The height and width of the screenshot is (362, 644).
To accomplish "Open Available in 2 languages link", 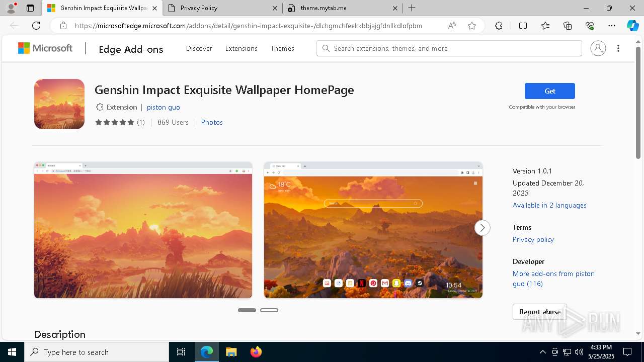I will pyautogui.click(x=549, y=205).
